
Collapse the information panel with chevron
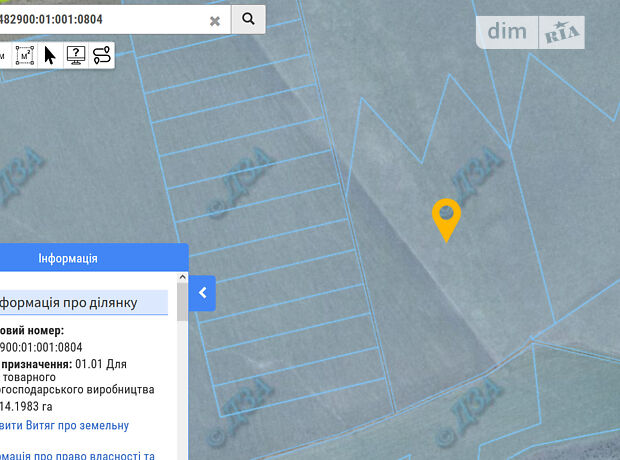coord(202,293)
